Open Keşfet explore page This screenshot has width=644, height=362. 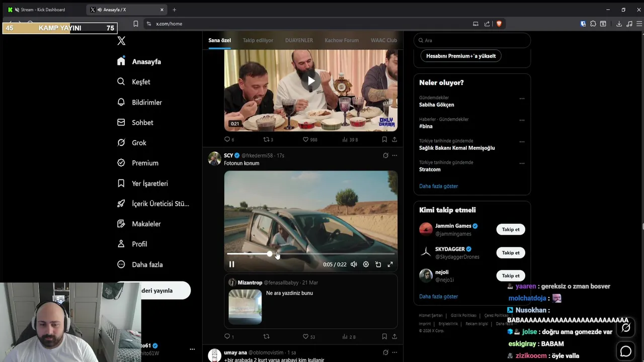pos(133,82)
